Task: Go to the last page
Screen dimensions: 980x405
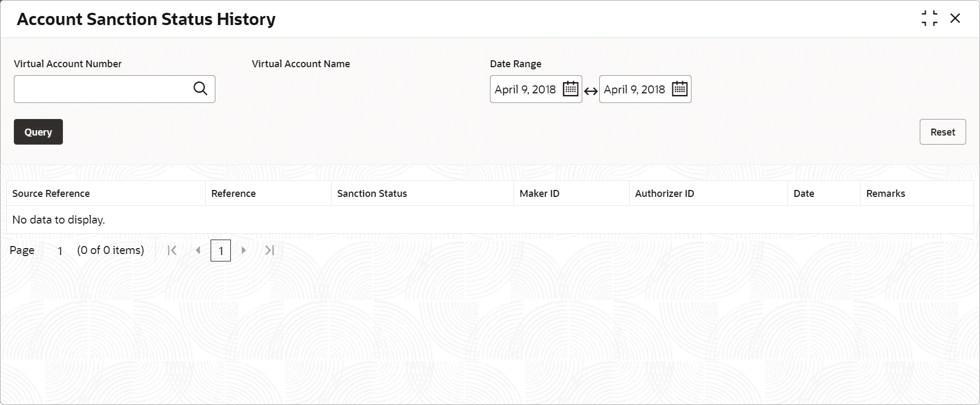Action: point(270,250)
